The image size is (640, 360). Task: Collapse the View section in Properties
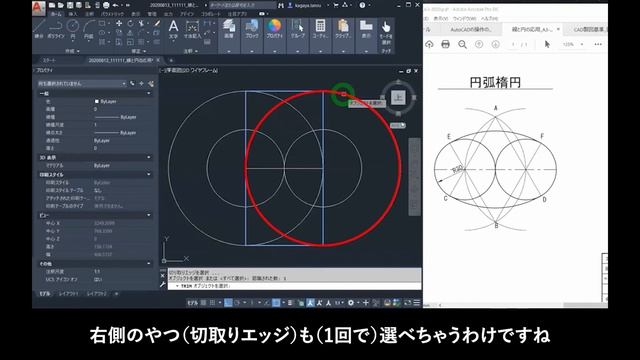point(149,215)
